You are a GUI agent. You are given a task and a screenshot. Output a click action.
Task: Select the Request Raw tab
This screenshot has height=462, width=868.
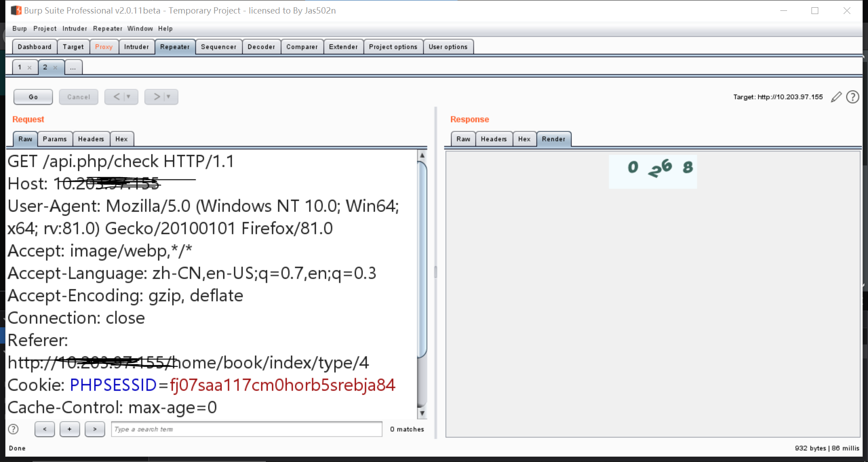click(25, 139)
